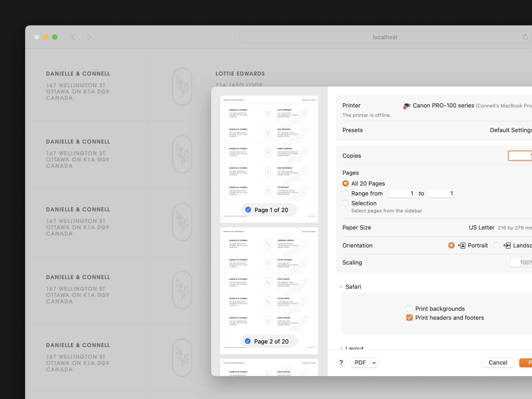
Task: Toggle the Page 2 of 20 checkmark
Action: (248, 341)
